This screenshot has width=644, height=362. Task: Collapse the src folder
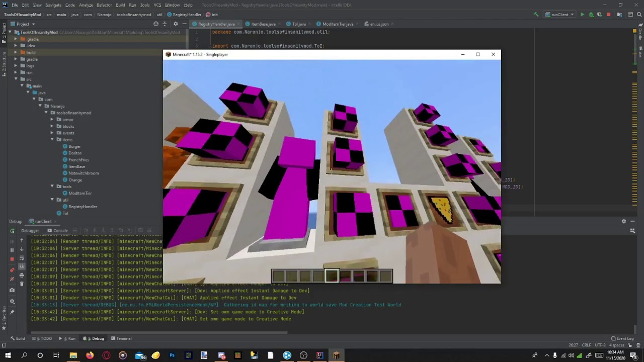coord(16,79)
